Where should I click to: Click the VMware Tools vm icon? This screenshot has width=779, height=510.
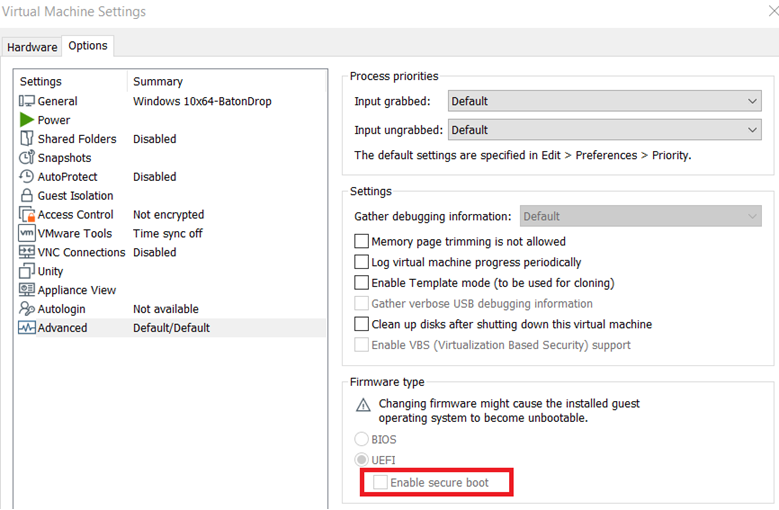(x=27, y=233)
